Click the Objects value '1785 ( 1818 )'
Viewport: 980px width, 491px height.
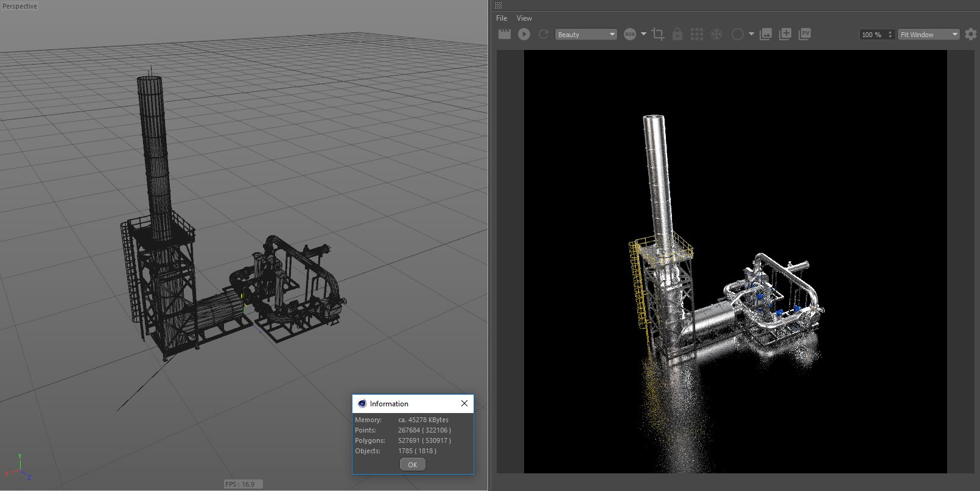pyautogui.click(x=417, y=451)
